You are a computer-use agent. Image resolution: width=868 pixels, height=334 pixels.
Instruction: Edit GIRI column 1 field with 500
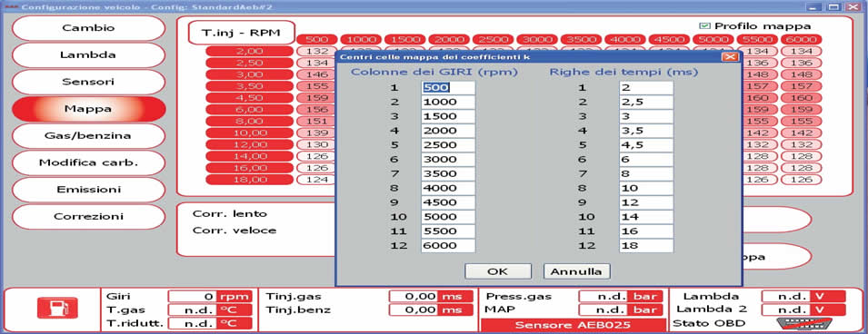(x=448, y=87)
